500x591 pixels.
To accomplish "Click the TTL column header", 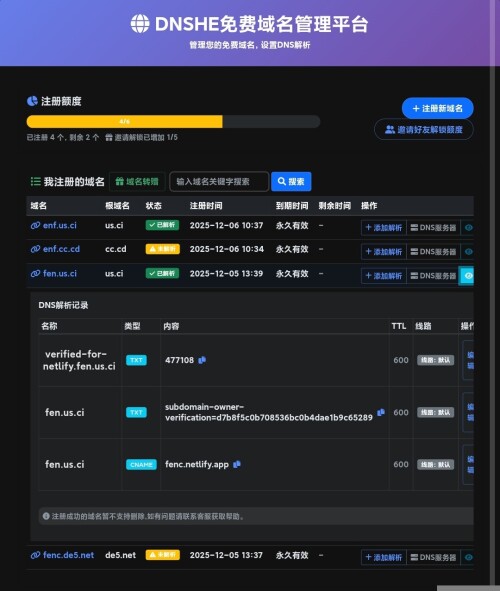I will [x=399, y=326].
